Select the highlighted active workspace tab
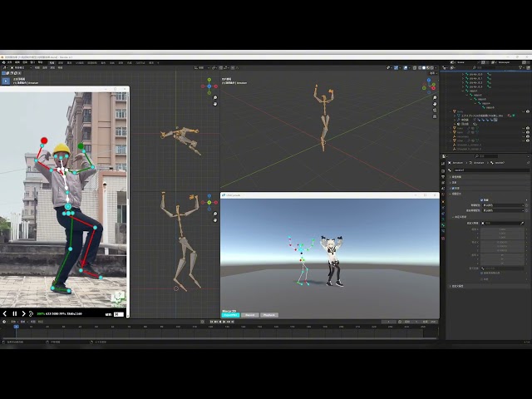 pyautogui.click(x=52, y=63)
